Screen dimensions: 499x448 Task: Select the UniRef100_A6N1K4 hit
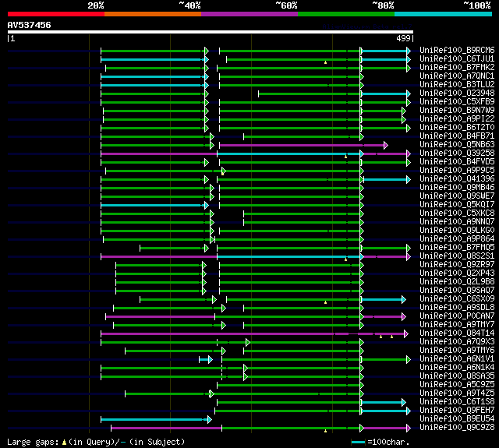tap(457, 368)
